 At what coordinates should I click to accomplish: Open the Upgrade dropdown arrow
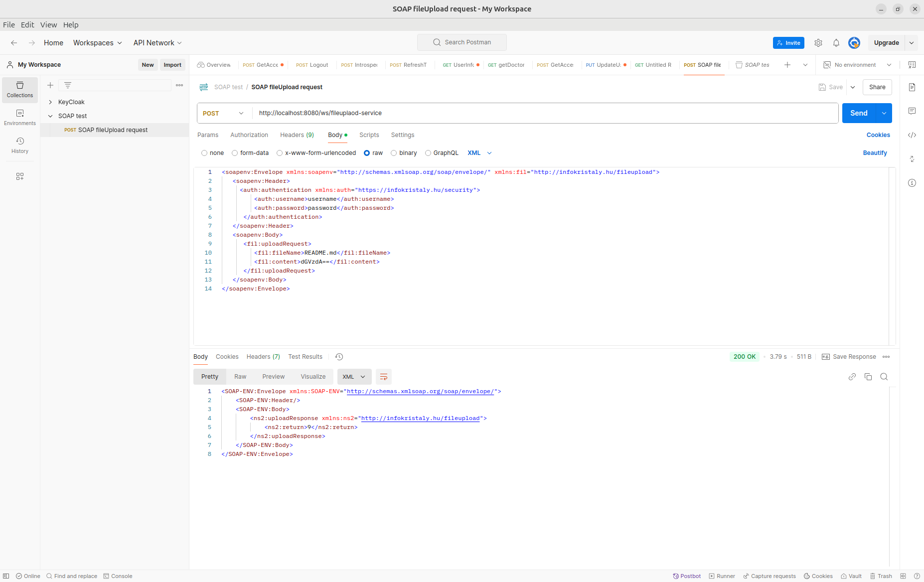[x=912, y=43]
